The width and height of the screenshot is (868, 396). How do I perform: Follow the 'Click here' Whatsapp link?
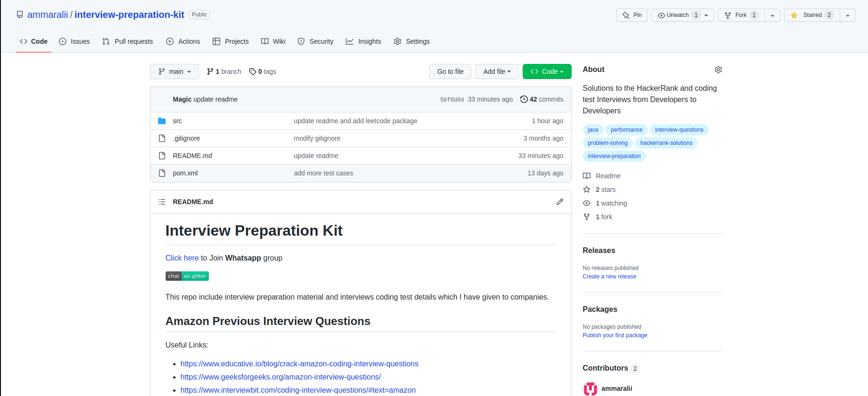coord(182,258)
